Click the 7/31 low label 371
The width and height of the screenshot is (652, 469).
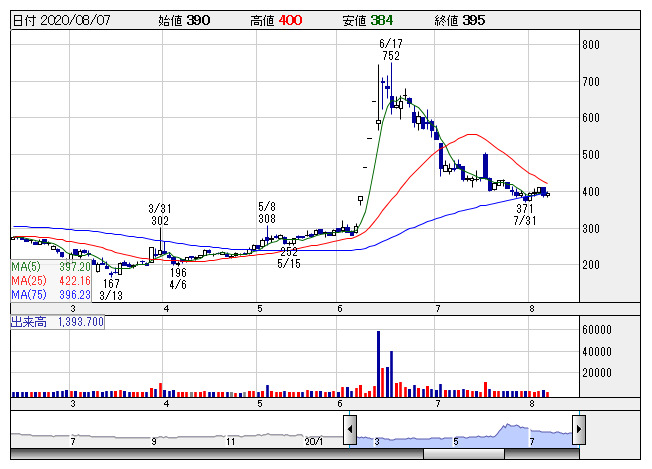pos(525,208)
